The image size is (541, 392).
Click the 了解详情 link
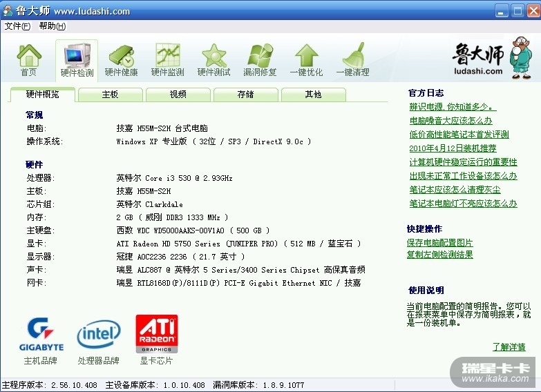pyautogui.click(x=509, y=347)
